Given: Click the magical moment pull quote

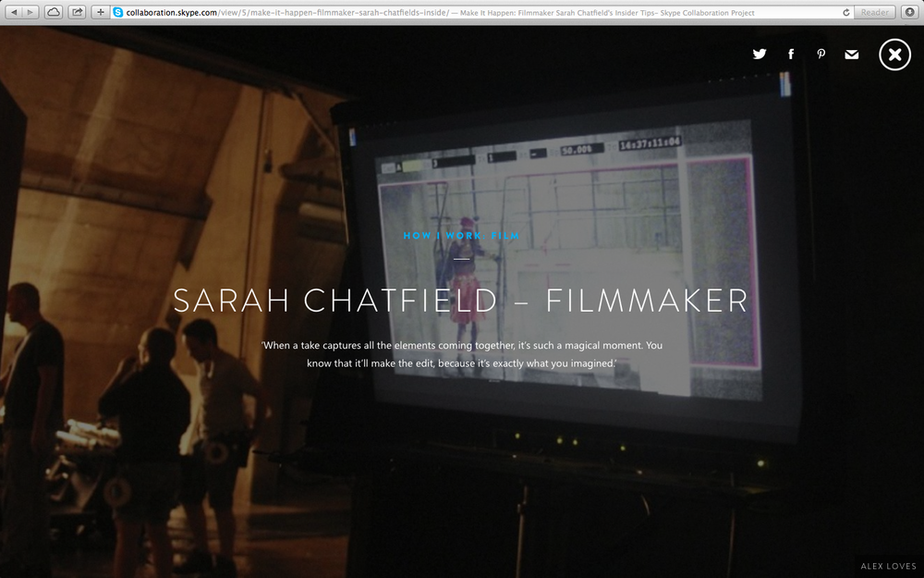Looking at the screenshot, I should (x=462, y=354).
